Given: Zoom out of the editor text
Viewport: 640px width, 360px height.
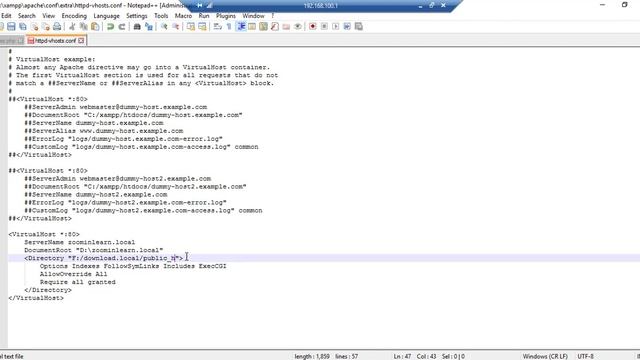Looking at the screenshot, I should coord(176,27).
